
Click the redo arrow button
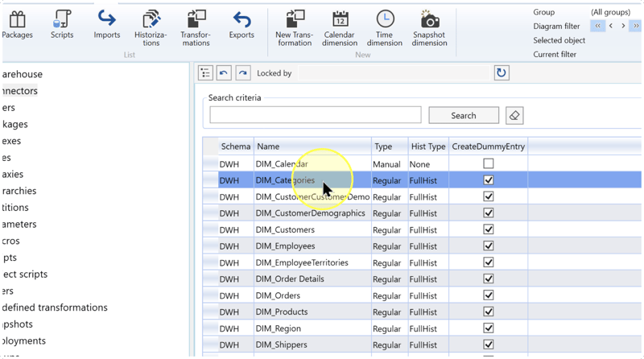243,73
